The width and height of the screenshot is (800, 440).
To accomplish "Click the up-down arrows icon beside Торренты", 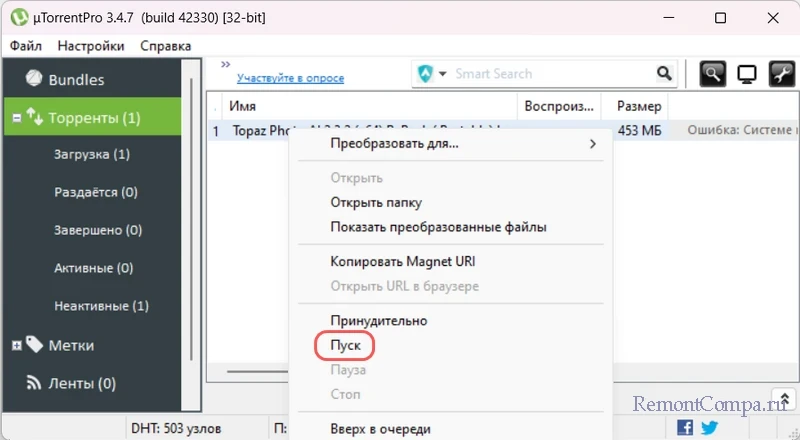I will [x=35, y=117].
